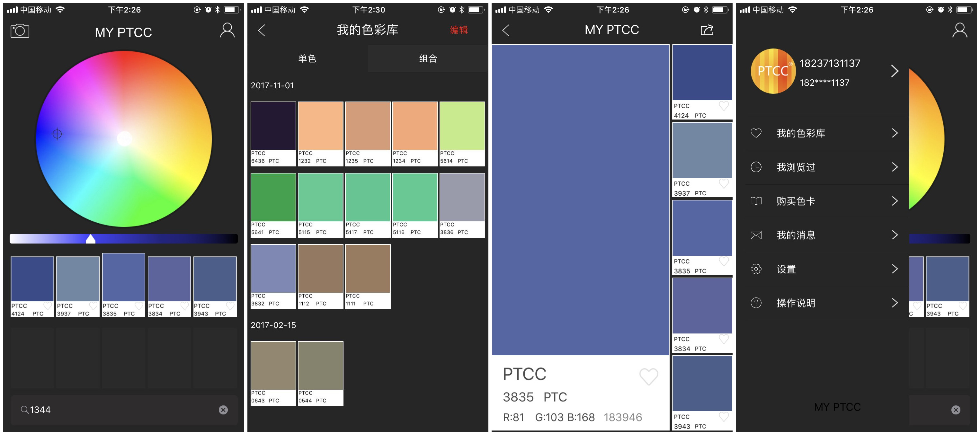Viewport: 980px width, 435px height.
Task: Toggle heart on 3834 swatch on home screen
Action: click(184, 306)
